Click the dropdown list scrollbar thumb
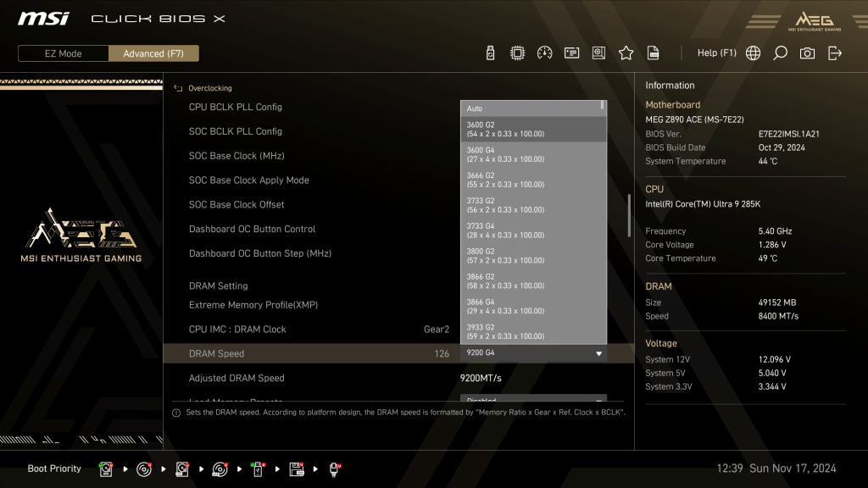Viewport: 868px width, 488px height. tap(603, 104)
